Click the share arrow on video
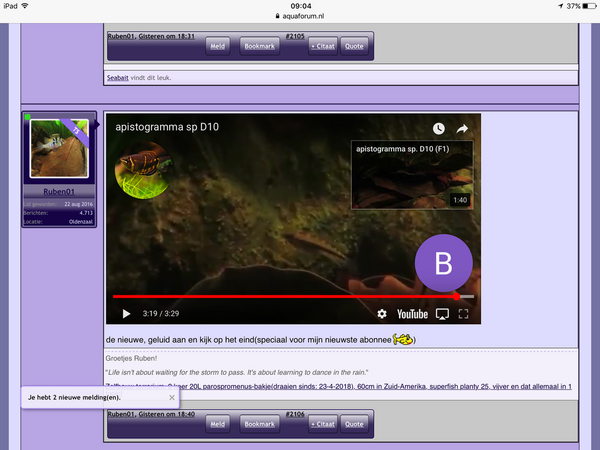 [463, 129]
